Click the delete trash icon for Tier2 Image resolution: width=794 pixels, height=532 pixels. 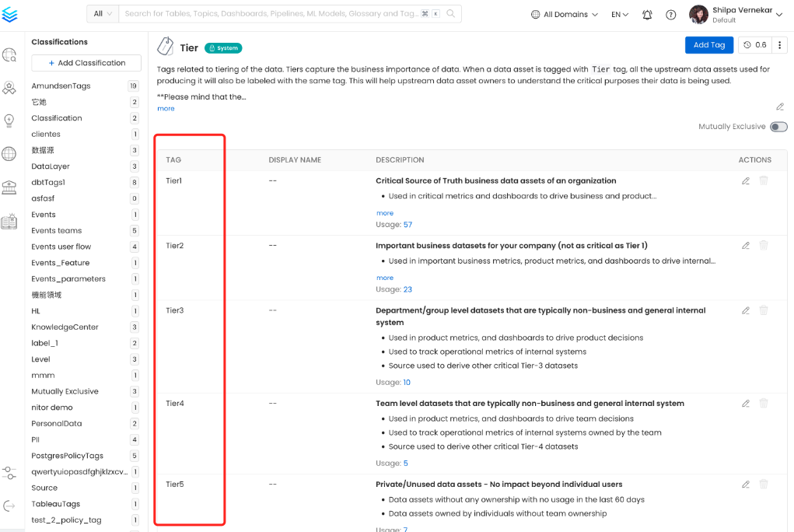click(x=764, y=245)
